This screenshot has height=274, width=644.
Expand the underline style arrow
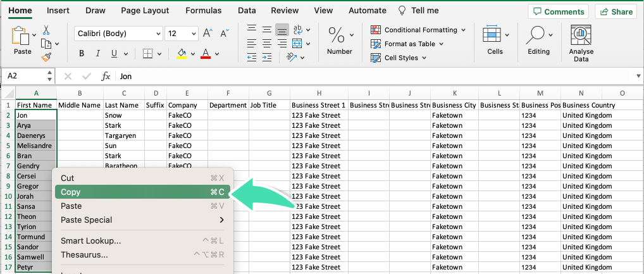[x=126, y=54]
